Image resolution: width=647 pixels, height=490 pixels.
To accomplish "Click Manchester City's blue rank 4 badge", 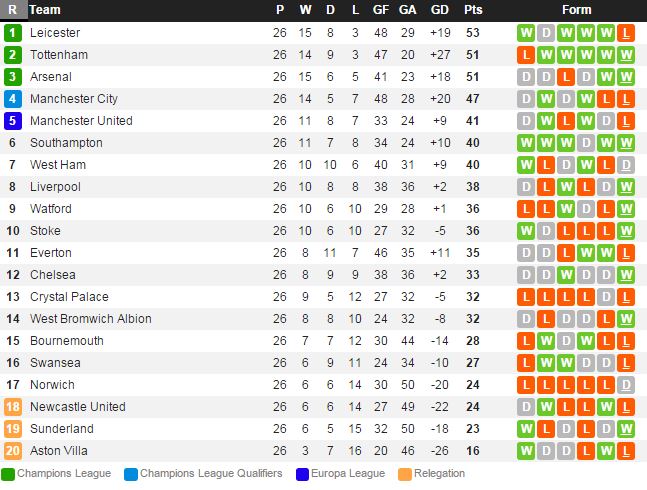I will [12, 99].
